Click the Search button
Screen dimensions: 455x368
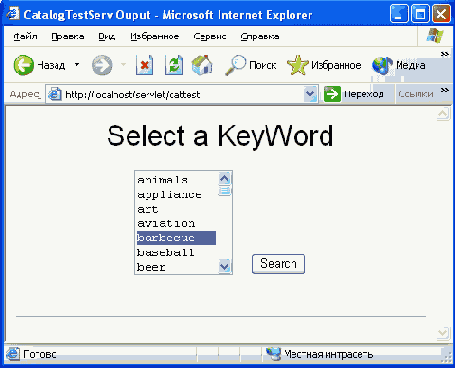click(278, 264)
